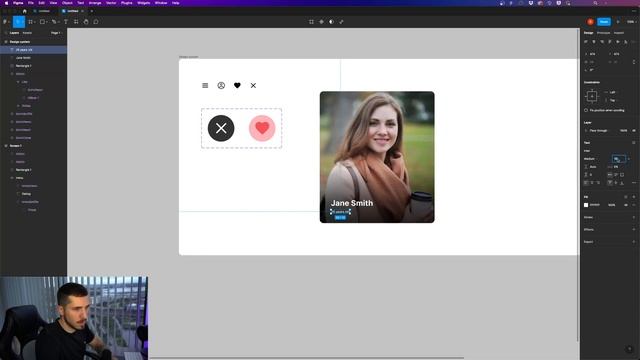
Task: Click the link icon in top center toolbar
Action: point(341,22)
